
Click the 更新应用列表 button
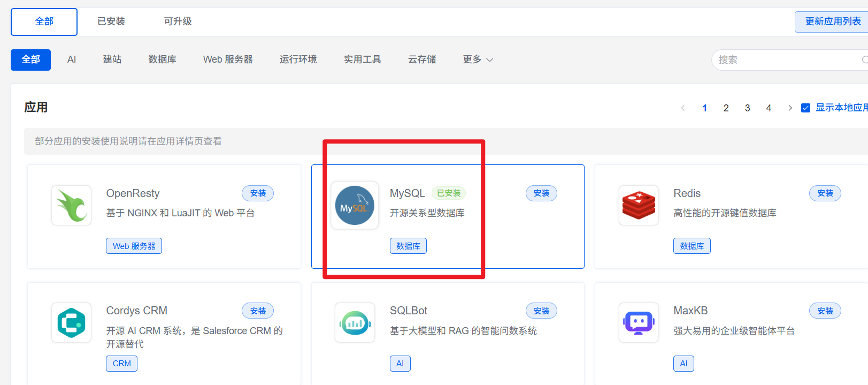(x=832, y=21)
